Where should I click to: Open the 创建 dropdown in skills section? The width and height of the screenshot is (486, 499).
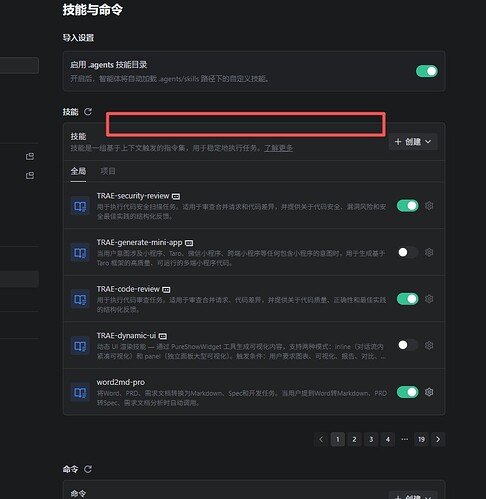tap(413, 142)
